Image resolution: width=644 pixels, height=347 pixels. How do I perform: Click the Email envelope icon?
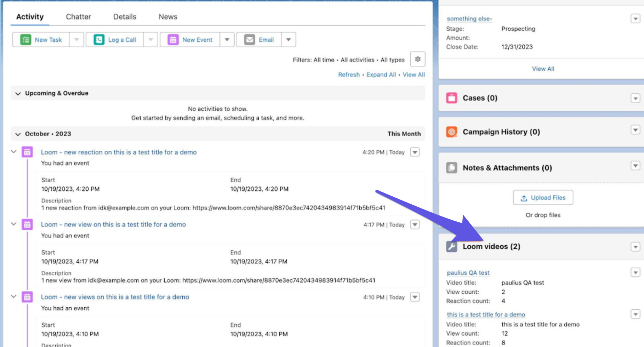click(249, 40)
